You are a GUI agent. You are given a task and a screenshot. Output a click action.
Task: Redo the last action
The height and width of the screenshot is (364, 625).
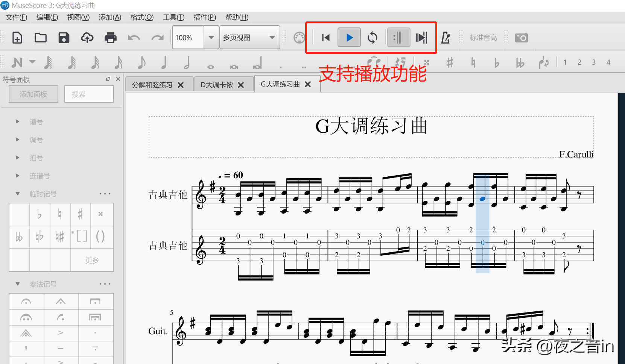(157, 38)
